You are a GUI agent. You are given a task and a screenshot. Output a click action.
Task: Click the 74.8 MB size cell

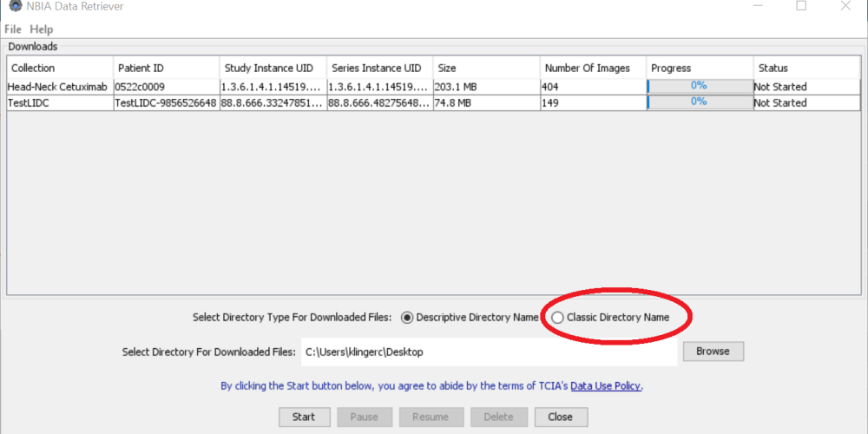pos(487,103)
